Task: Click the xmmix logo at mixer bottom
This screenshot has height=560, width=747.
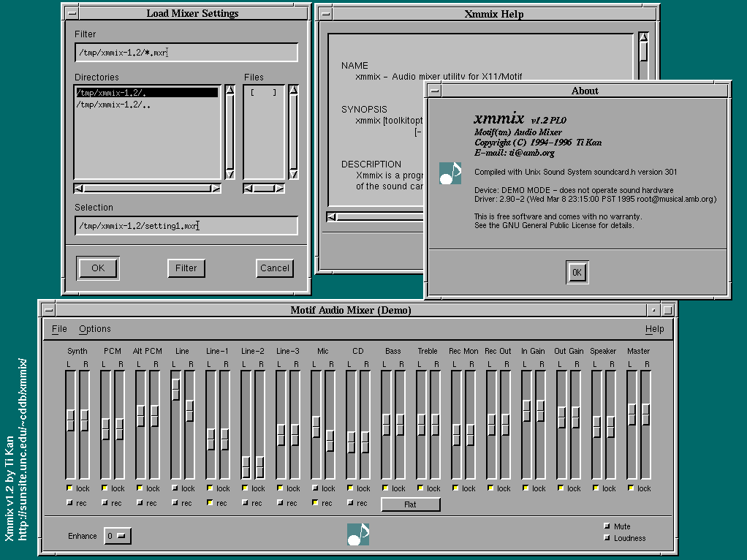Action: (x=358, y=534)
